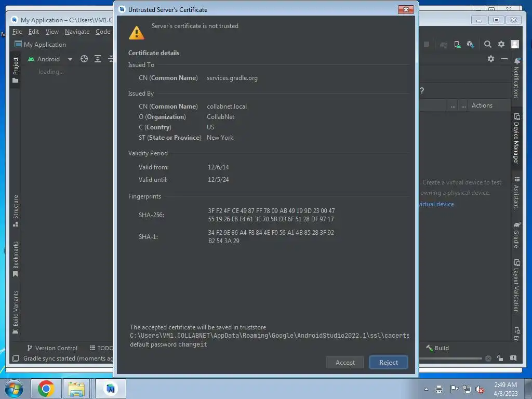Click the progress bar in status bar
532x399 pixels.
pos(450,358)
